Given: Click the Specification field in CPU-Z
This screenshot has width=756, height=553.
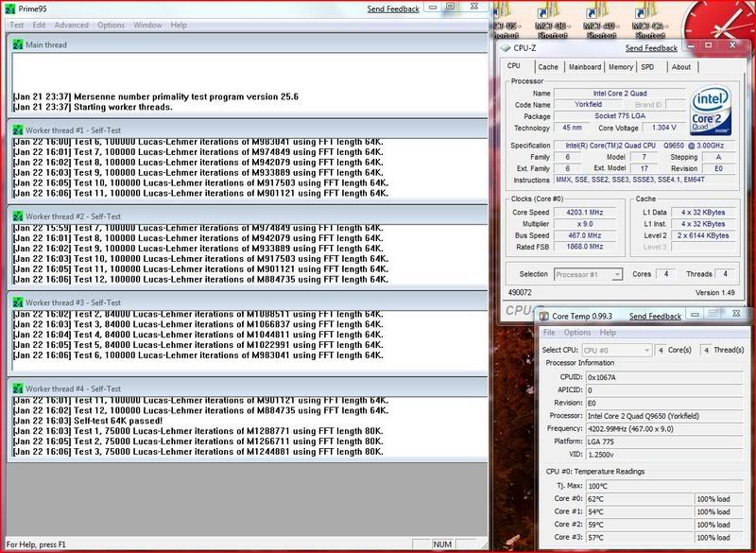Looking at the screenshot, I should tap(644, 146).
